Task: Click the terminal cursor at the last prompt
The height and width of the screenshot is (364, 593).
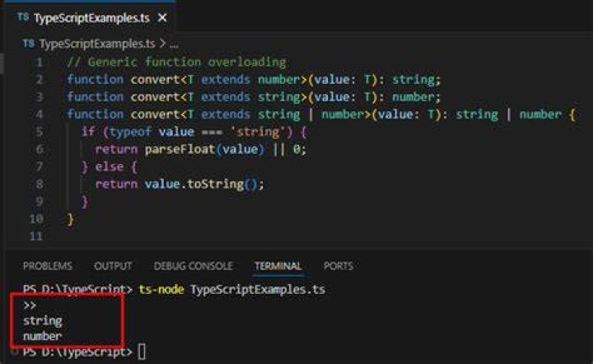Action: 142,352
